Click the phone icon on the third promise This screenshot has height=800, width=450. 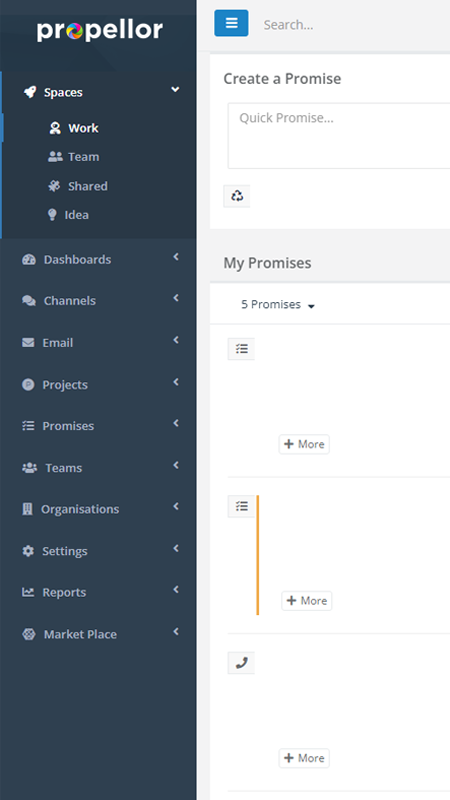(241, 663)
